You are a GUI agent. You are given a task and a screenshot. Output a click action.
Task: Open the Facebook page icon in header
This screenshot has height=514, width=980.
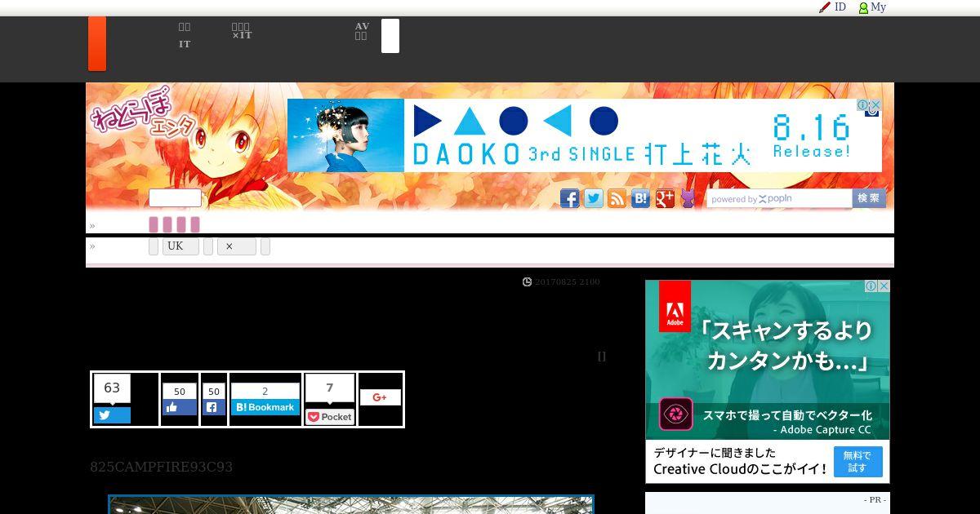(569, 198)
